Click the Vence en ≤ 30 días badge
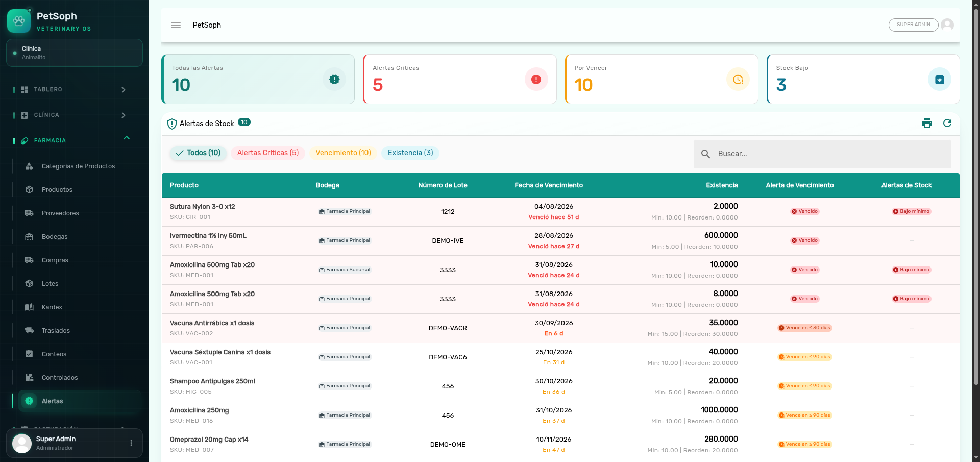Viewport: 980px width, 462px height. coord(805,328)
